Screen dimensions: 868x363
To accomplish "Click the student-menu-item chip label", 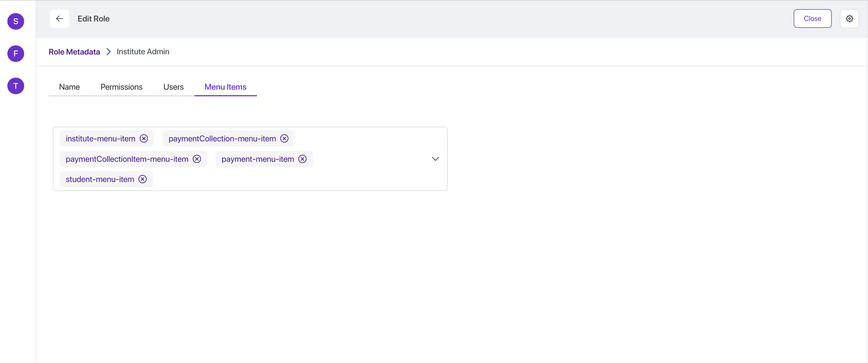I will click(x=100, y=179).
